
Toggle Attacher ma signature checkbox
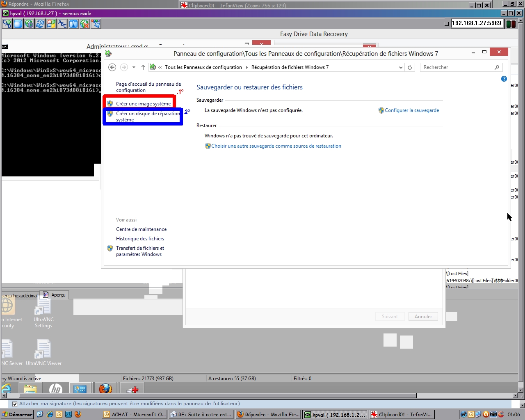[15, 404]
